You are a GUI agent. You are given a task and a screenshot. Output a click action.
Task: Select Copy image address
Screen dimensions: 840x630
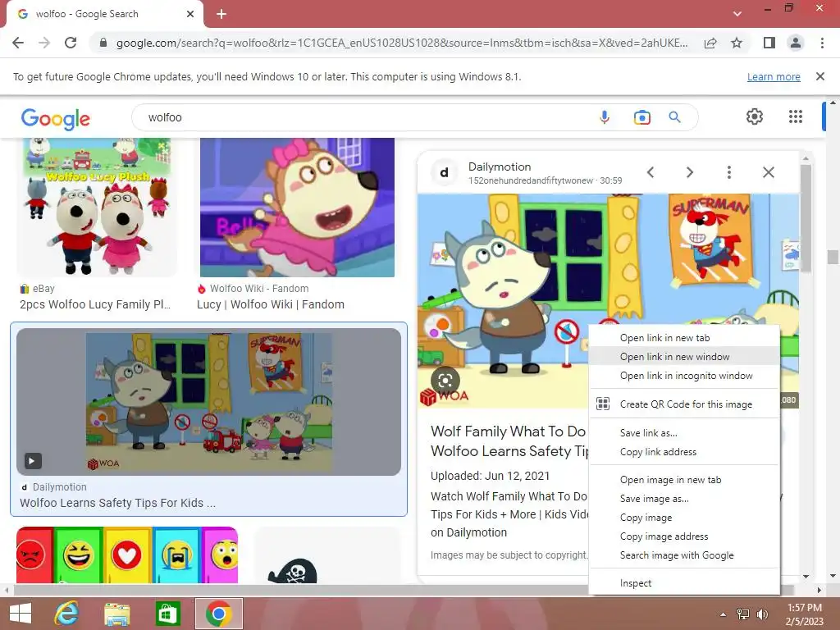click(683, 536)
